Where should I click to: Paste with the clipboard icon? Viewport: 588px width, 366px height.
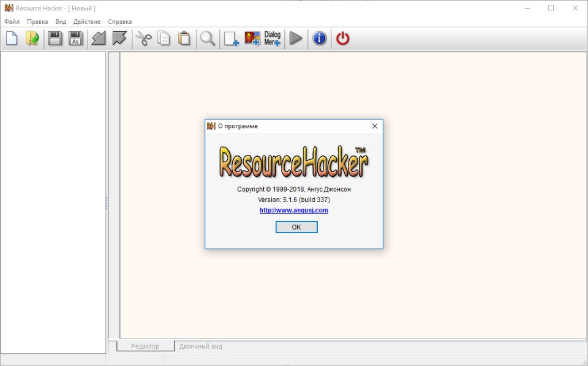tap(184, 38)
